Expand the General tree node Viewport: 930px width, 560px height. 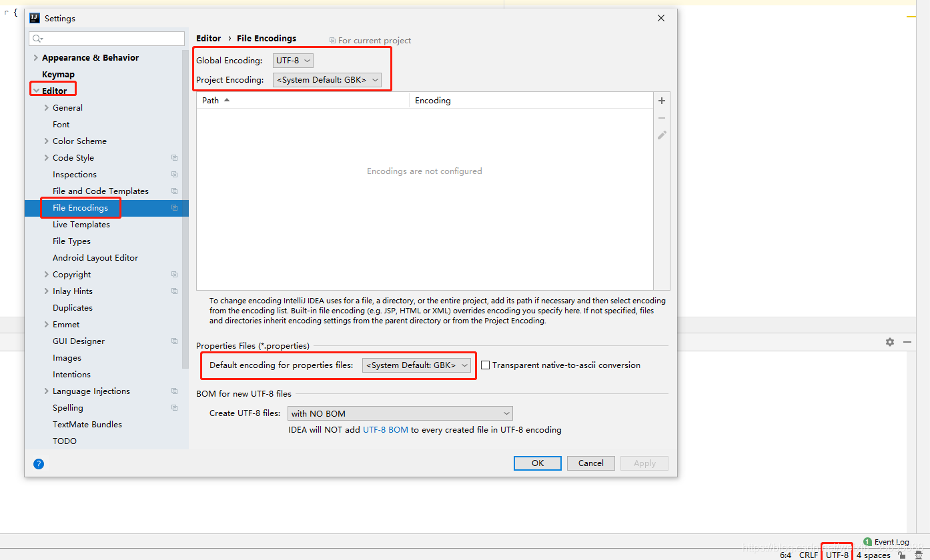pos(46,108)
